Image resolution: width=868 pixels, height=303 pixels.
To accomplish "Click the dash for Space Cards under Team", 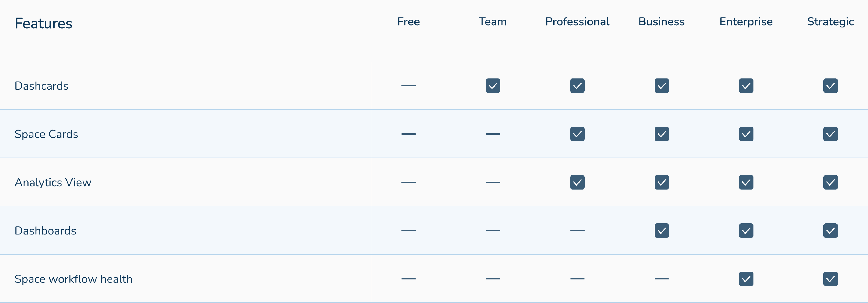I will coord(493,134).
